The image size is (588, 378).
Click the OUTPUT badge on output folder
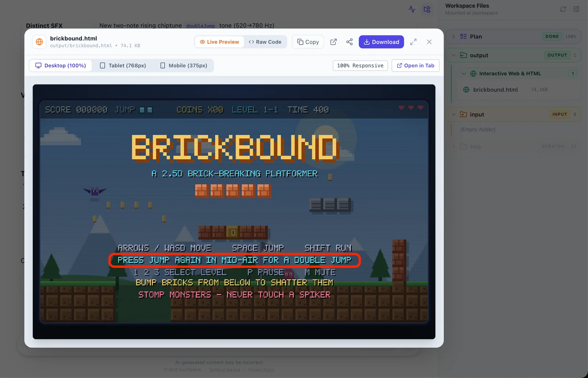pyautogui.click(x=557, y=55)
